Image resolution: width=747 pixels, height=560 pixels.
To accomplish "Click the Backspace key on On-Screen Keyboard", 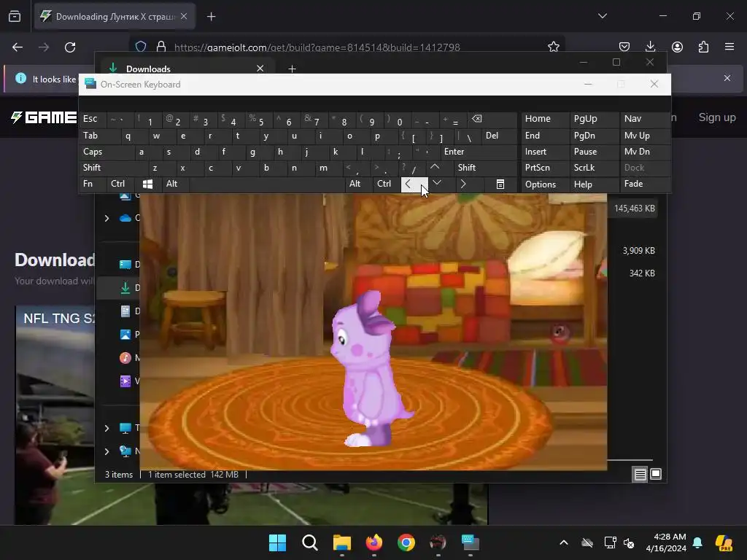I will 492,119.
